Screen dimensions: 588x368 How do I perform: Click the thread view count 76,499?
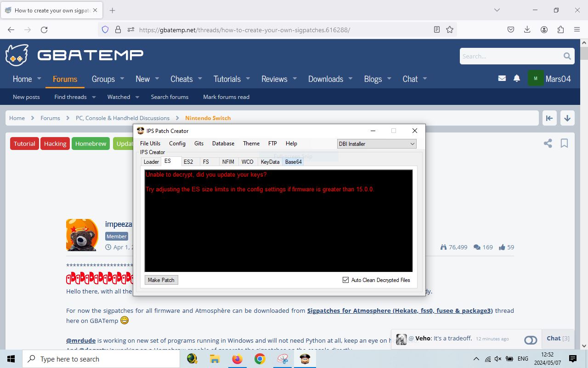453,247
